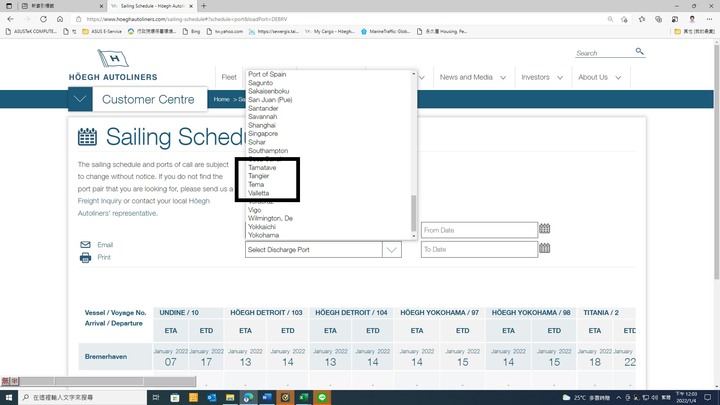The image size is (720, 405).
Task: Click the Print printer icon
Action: point(85,257)
